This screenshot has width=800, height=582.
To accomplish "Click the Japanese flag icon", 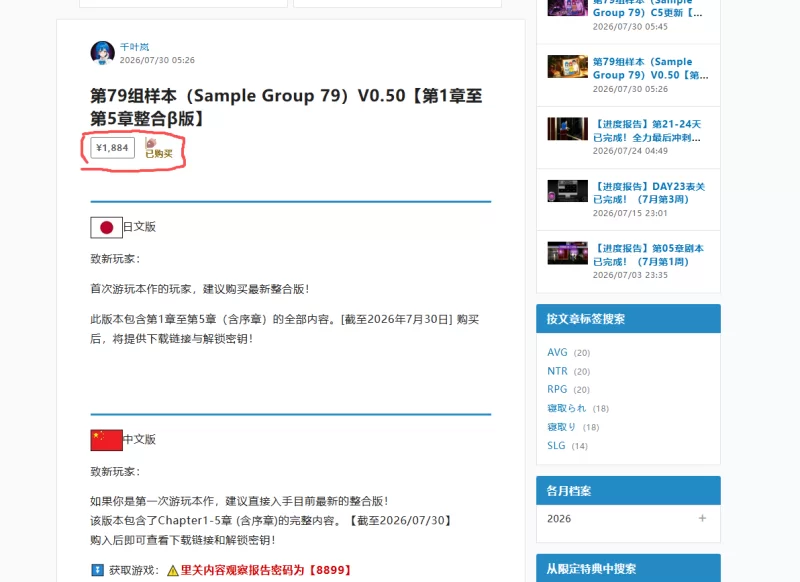I will pos(106,227).
